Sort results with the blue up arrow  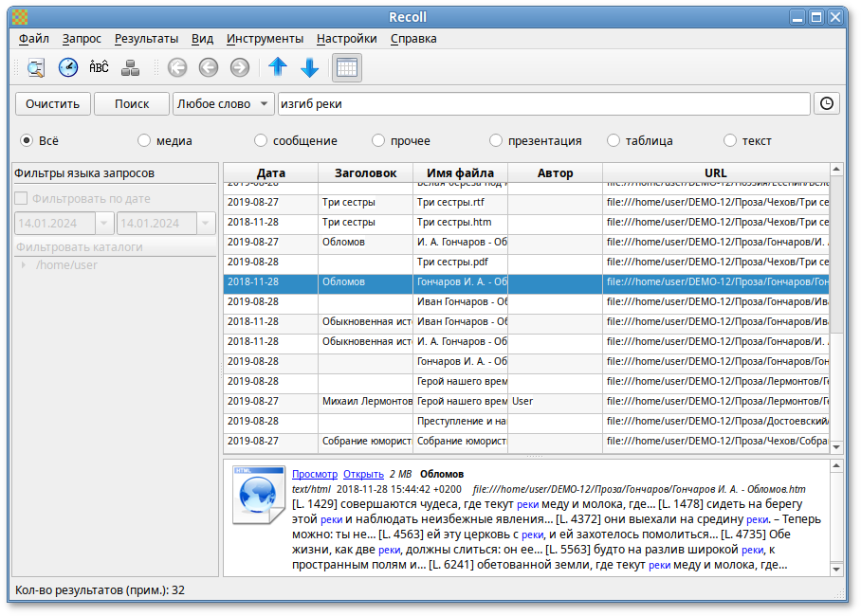click(x=277, y=67)
